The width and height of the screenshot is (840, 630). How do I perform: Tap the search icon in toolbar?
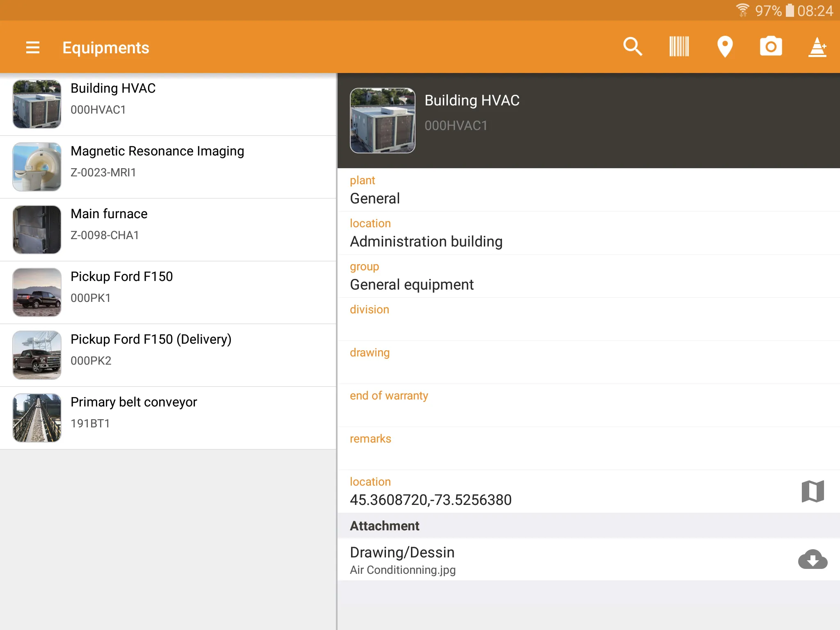633,47
